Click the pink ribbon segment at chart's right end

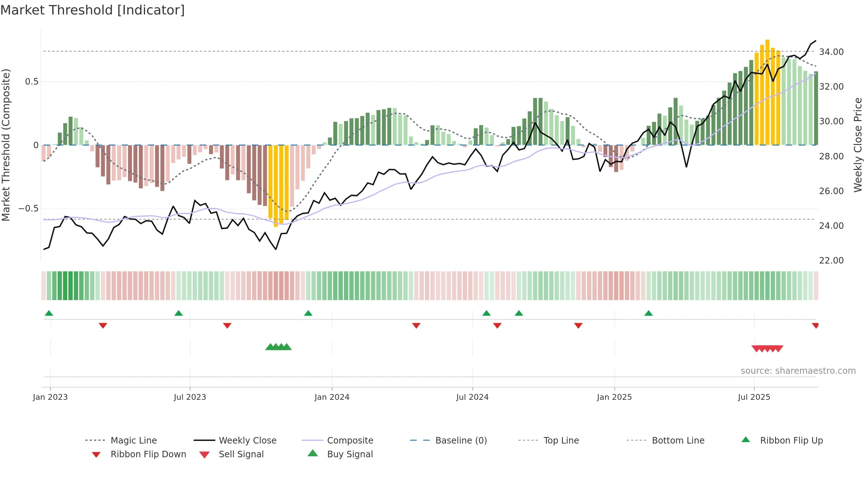tap(816, 286)
